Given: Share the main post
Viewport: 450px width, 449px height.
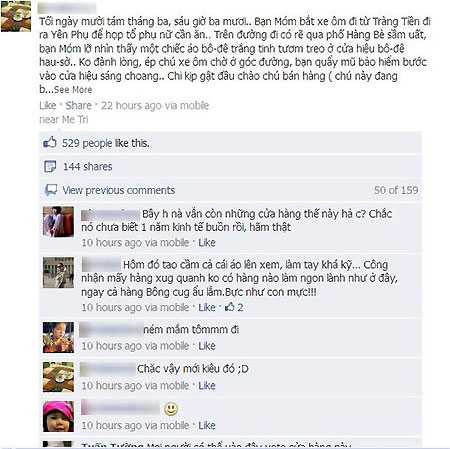Looking at the screenshot, I should [78, 106].
